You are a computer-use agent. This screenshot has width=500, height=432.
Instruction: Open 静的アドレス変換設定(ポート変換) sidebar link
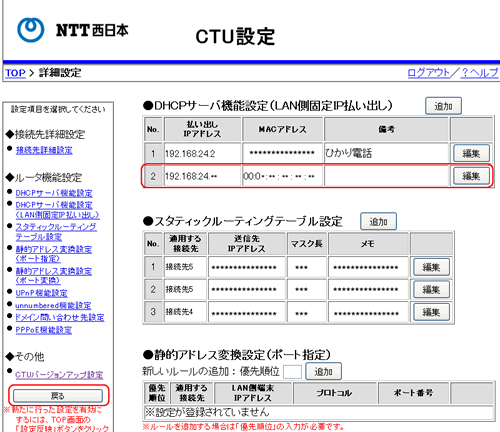pos(54,276)
